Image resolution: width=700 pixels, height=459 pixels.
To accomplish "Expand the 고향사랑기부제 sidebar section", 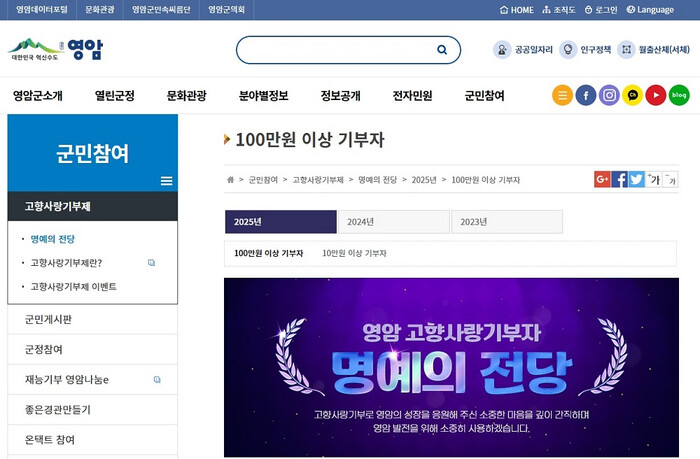I will pos(92,206).
